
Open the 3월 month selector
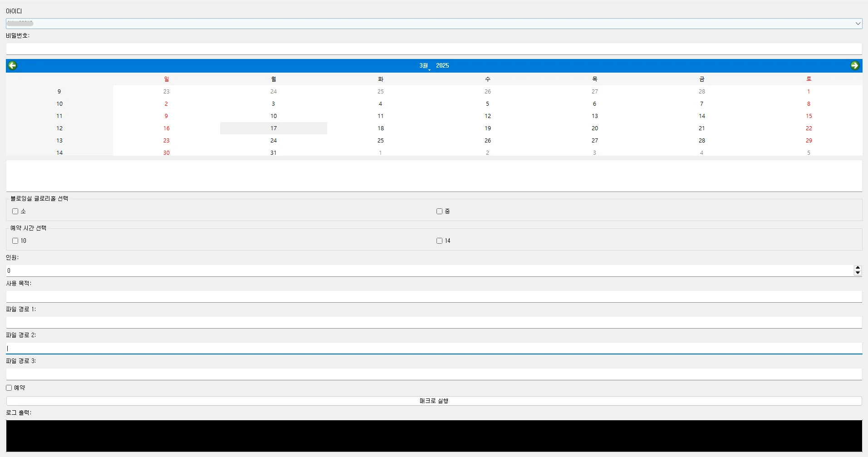click(424, 66)
